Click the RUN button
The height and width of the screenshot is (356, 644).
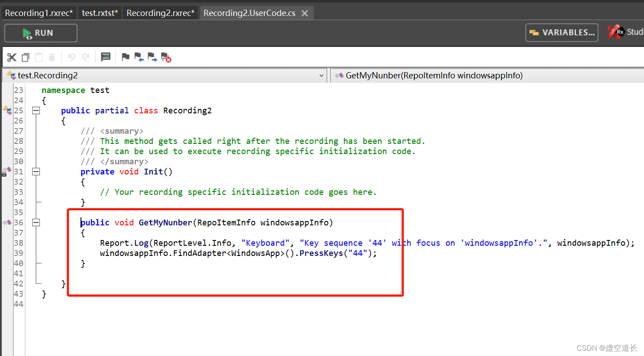coord(41,33)
